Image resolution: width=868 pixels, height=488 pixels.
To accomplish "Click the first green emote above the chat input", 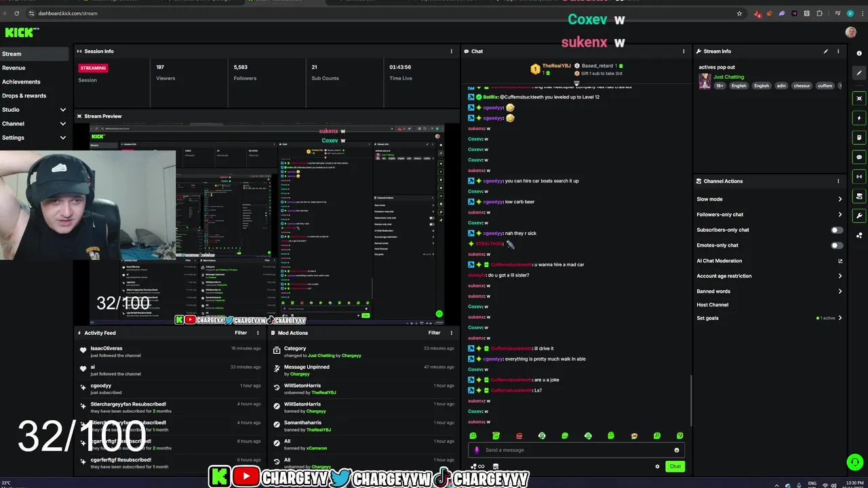I will point(473,436).
